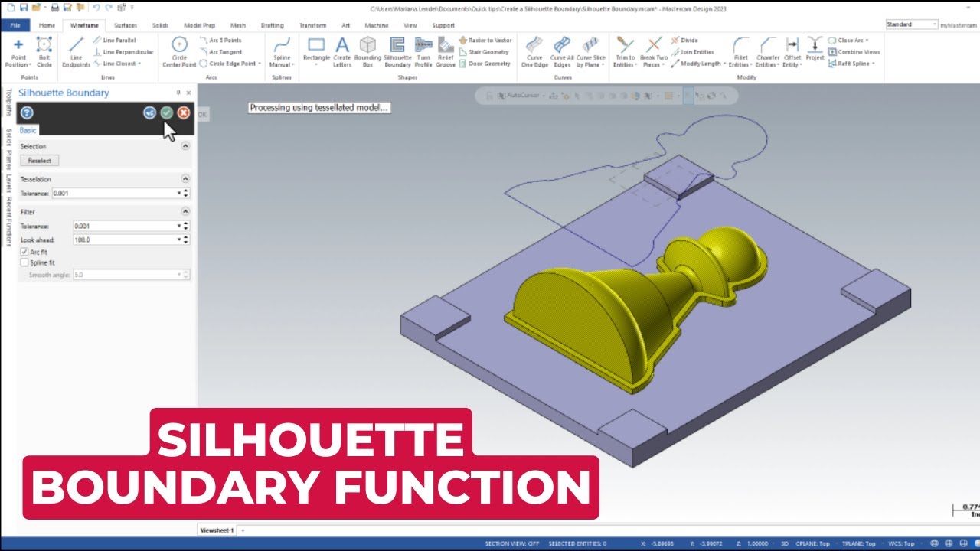Click the myMastercam link

click(959, 25)
